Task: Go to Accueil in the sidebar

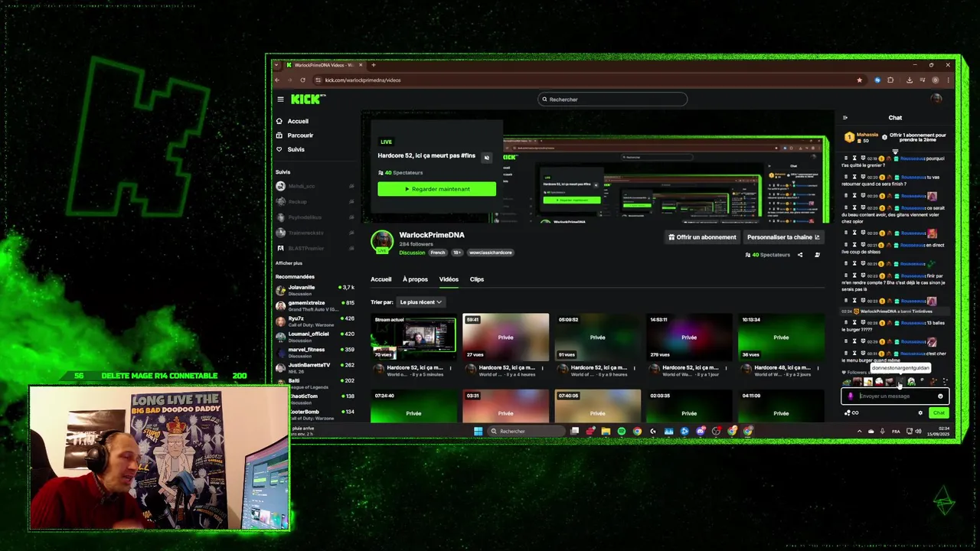Action: [298, 121]
